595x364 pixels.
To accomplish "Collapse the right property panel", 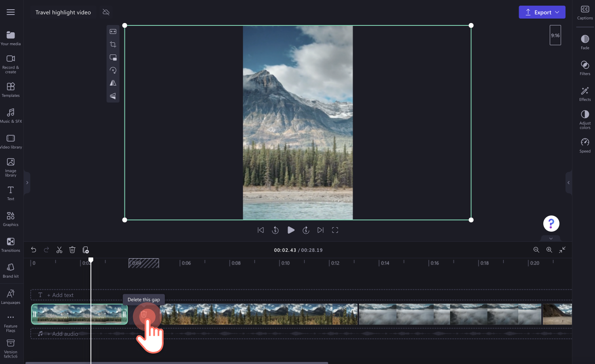I will pyautogui.click(x=568, y=183).
